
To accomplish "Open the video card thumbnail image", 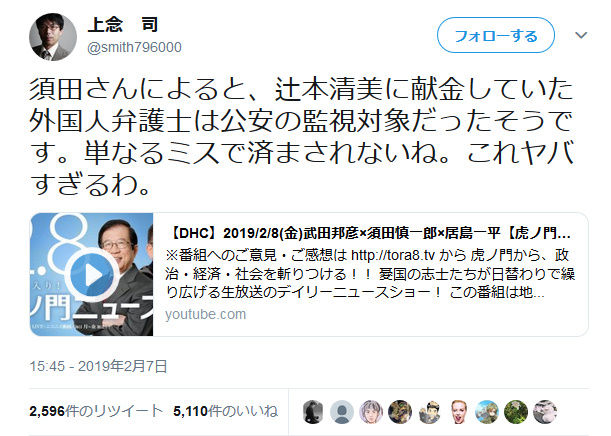I will click(92, 274).
